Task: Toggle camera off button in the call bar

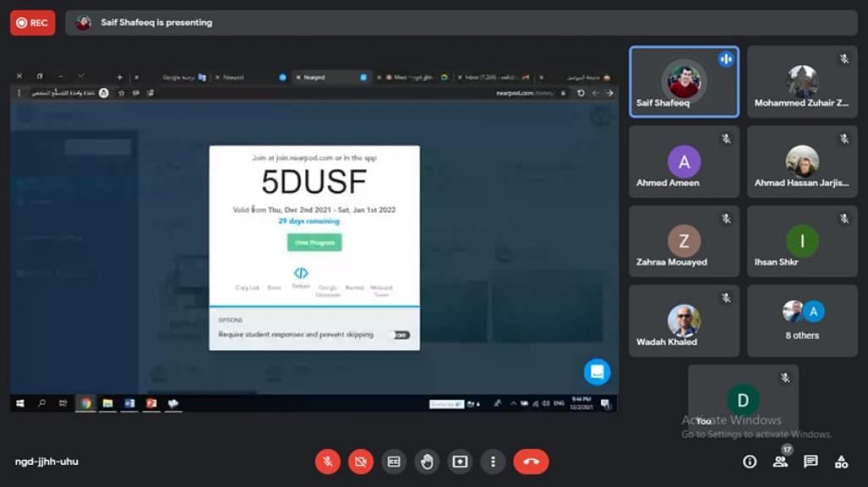Action: coord(360,462)
